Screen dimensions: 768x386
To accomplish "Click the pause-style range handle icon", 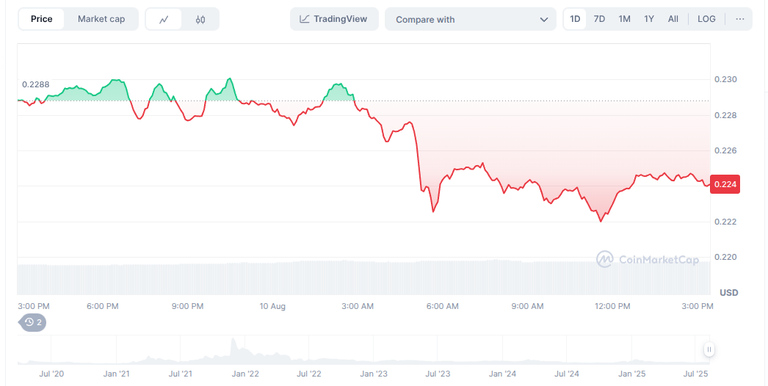I will (x=709, y=349).
